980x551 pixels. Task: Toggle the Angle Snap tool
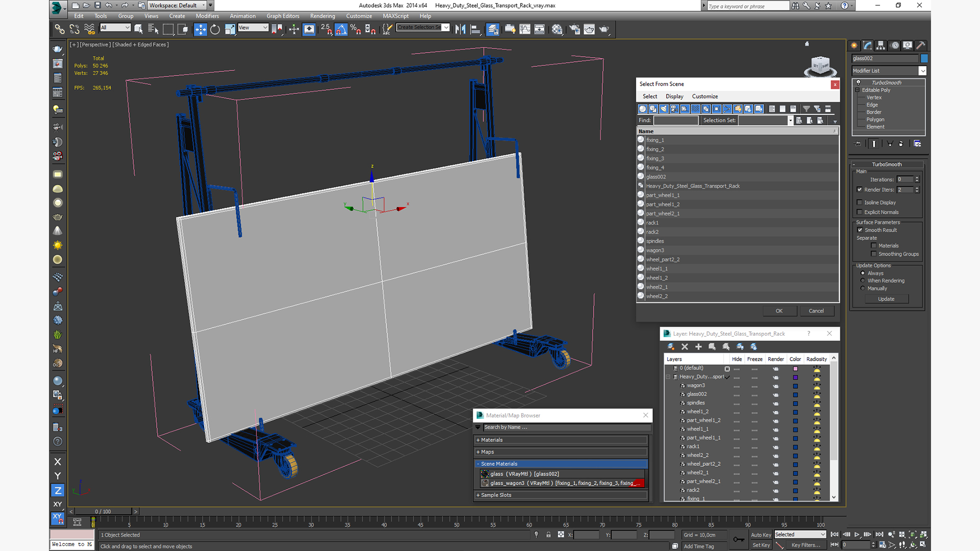click(341, 29)
